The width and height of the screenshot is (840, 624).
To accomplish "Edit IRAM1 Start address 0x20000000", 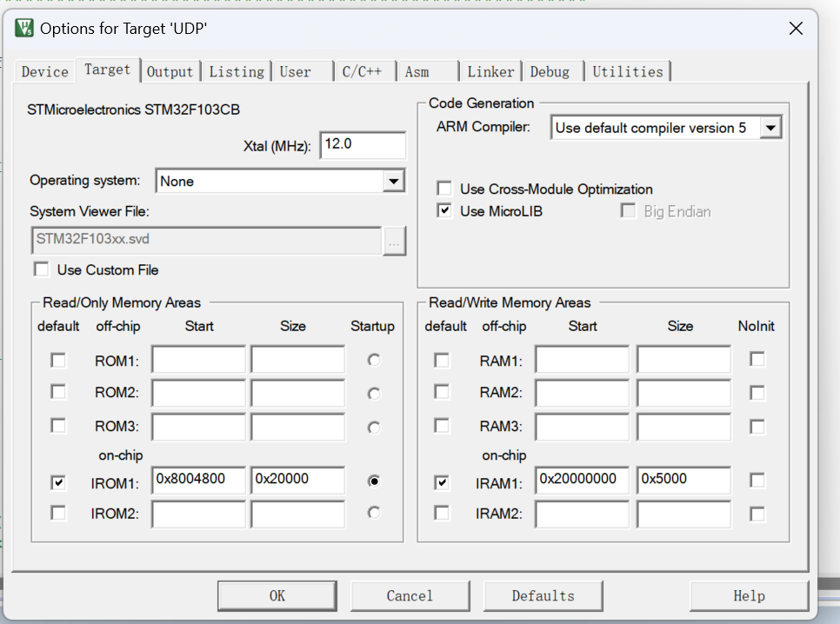I will 582,480.
